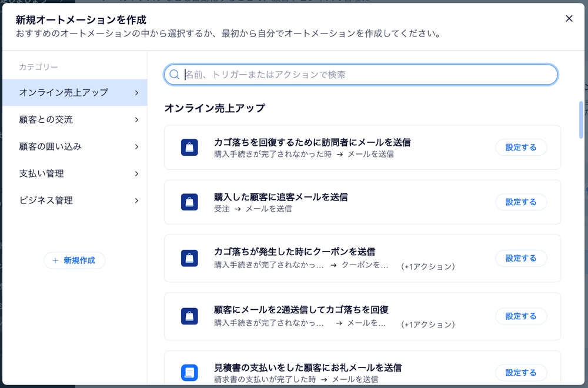Click shopping bag icon for カゴ落ちを回復するために訪問者にメールを送信
The height and width of the screenshot is (388, 588).
click(x=189, y=148)
